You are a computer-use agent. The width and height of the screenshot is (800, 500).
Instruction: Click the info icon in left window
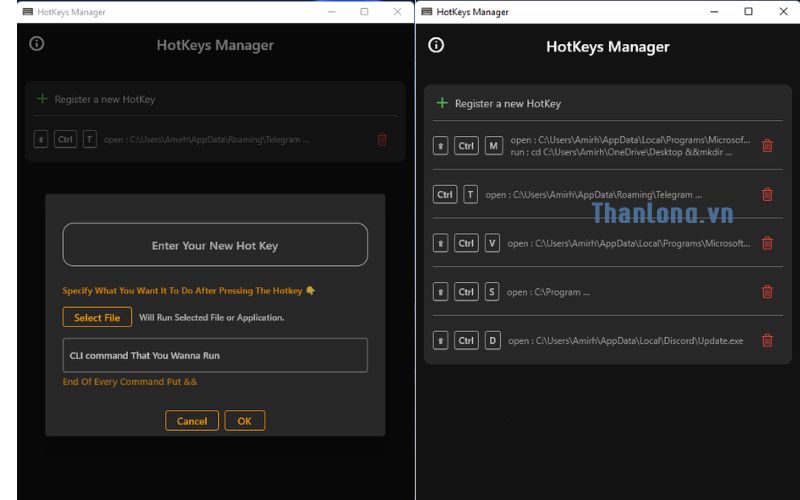click(x=37, y=44)
